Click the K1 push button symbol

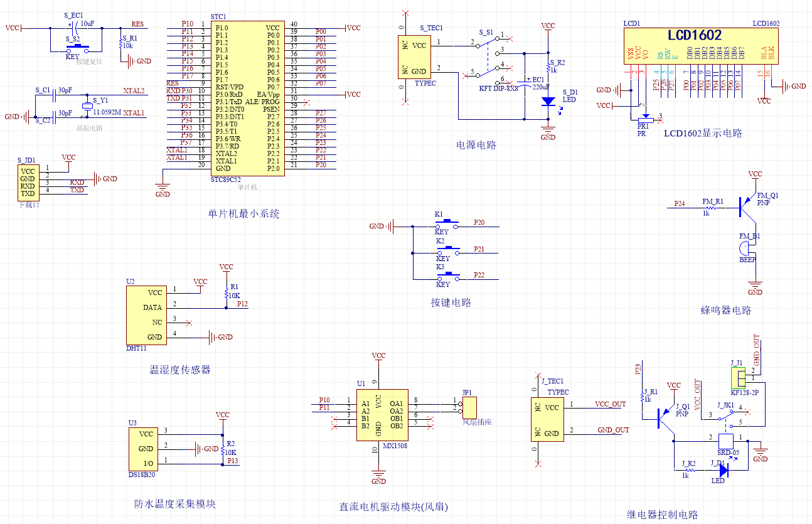[447, 223]
